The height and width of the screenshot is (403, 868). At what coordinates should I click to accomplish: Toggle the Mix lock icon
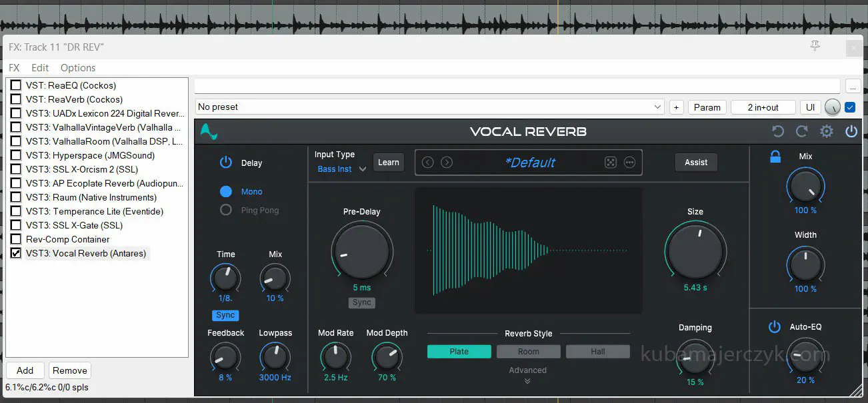[x=775, y=157]
